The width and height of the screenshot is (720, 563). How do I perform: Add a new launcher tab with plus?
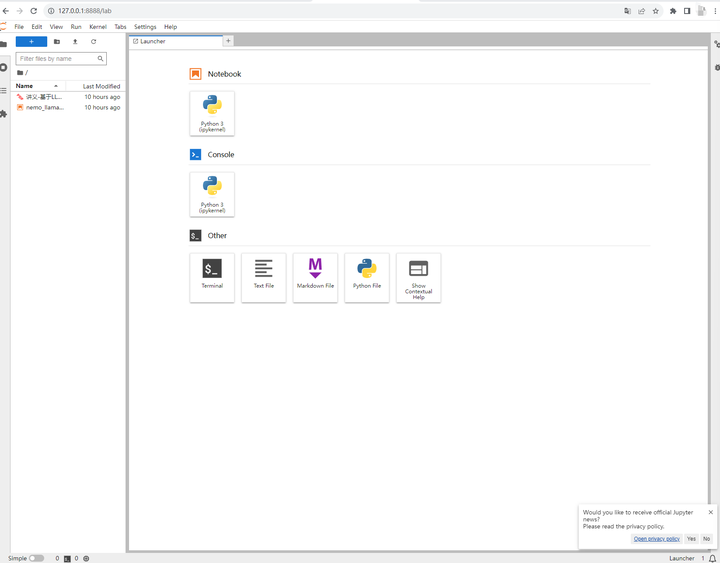click(x=228, y=41)
